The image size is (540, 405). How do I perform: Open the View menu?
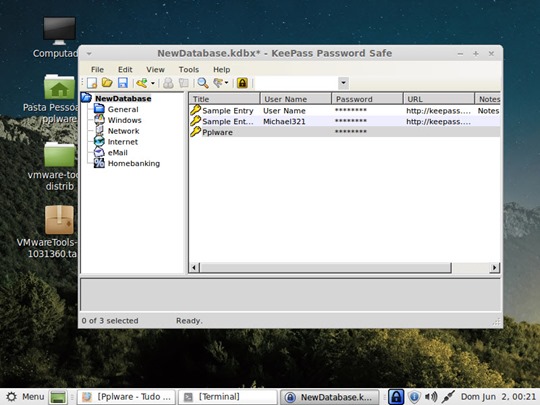(155, 70)
